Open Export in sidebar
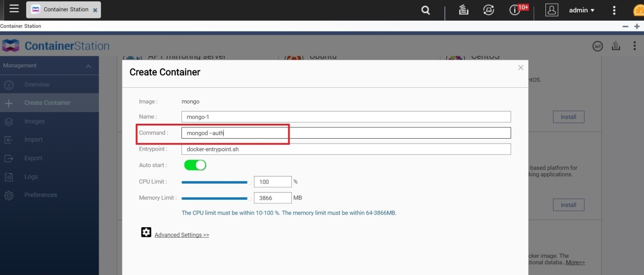644x275 pixels. (49, 158)
